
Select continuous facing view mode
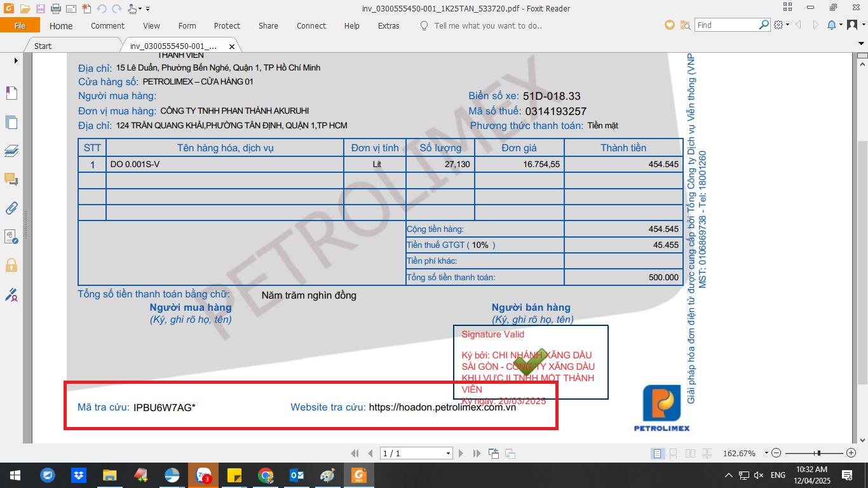pos(705,453)
